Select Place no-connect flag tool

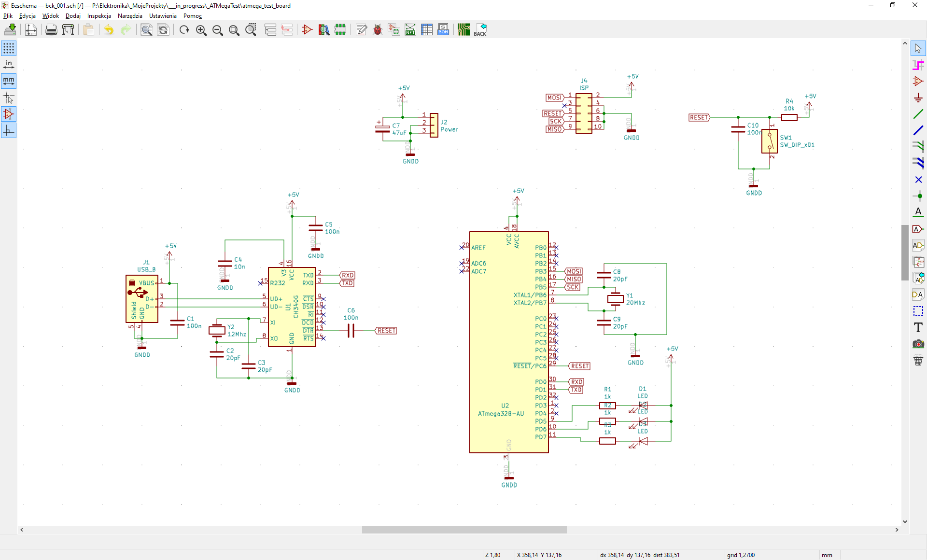(918, 180)
